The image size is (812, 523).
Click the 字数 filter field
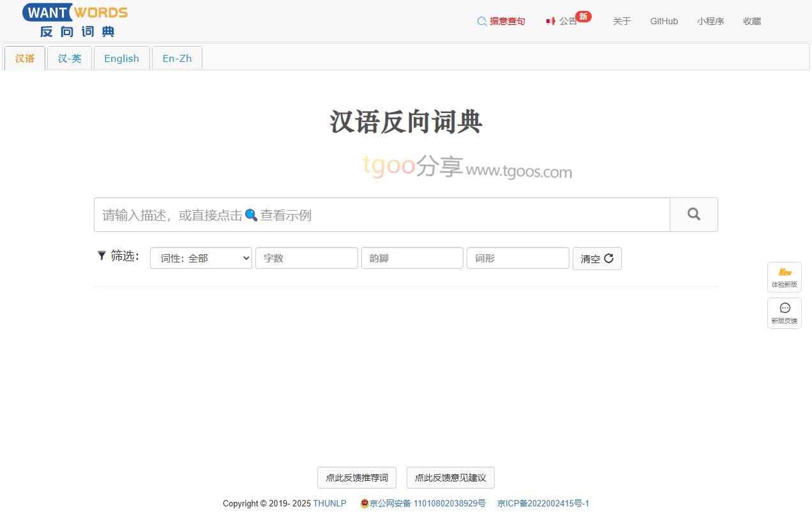306,259
